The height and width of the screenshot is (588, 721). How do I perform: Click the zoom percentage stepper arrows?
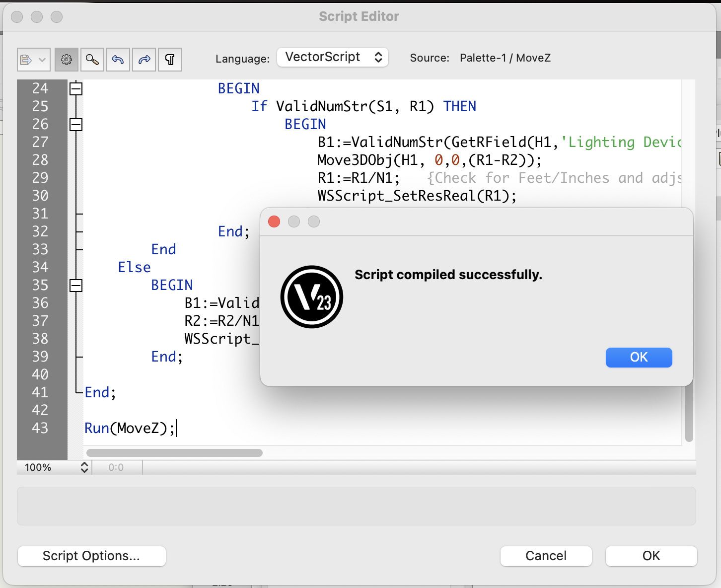[x=84, y=467]
